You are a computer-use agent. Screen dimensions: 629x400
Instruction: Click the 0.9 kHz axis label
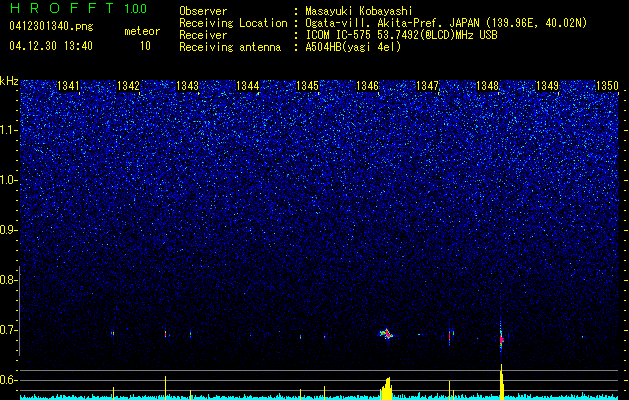[x=8, y=230]
